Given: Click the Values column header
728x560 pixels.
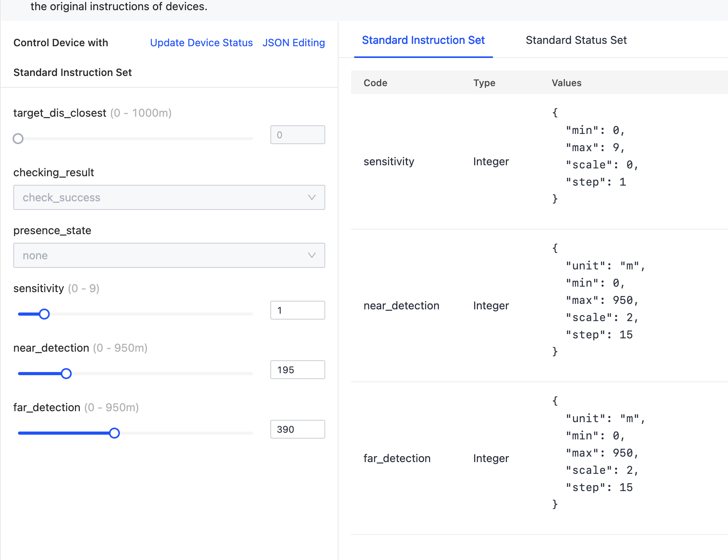Looking at the screenshot, I should tap(566, 83).
